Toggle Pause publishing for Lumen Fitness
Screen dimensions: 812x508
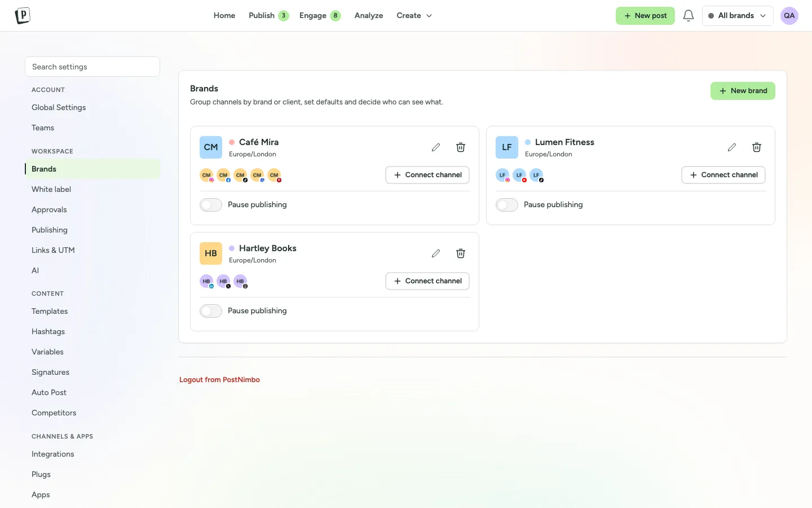pyautogui.click(x=507, y=205)
